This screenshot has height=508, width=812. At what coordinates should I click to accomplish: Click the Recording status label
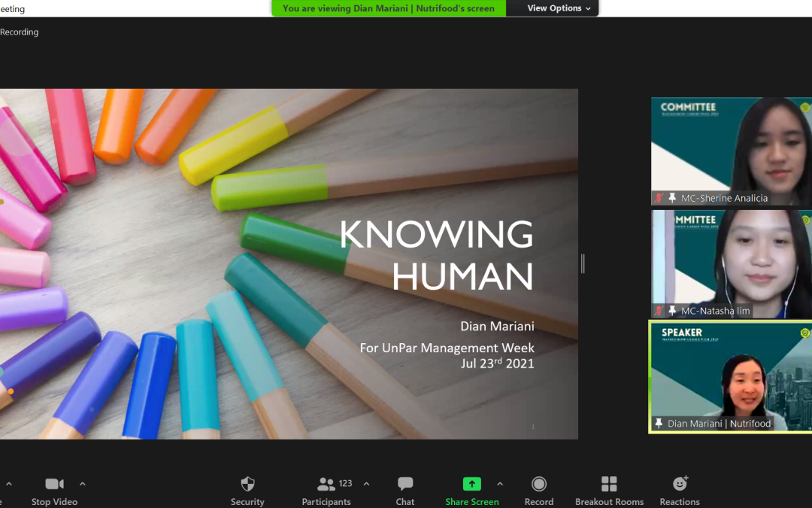[x=20, y=32]
